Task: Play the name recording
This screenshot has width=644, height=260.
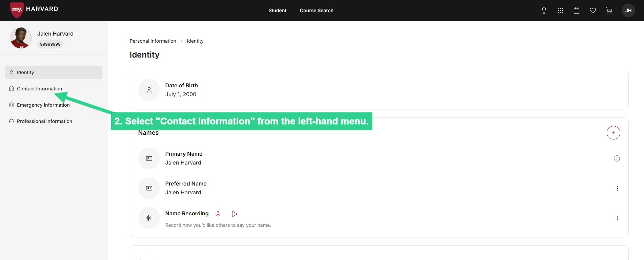Action: point(234,214)
